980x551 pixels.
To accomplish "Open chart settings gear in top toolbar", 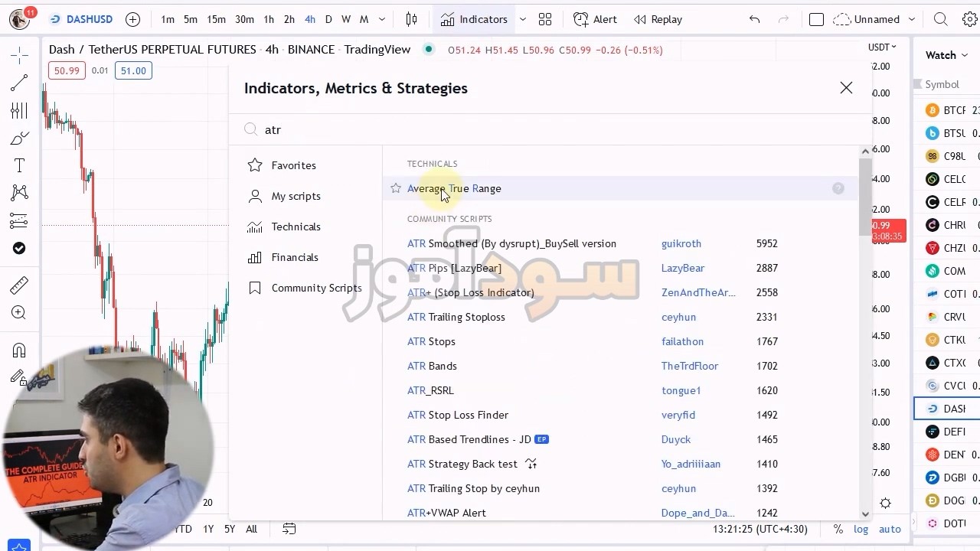I will pyautogui.click(x=970, y=19).
